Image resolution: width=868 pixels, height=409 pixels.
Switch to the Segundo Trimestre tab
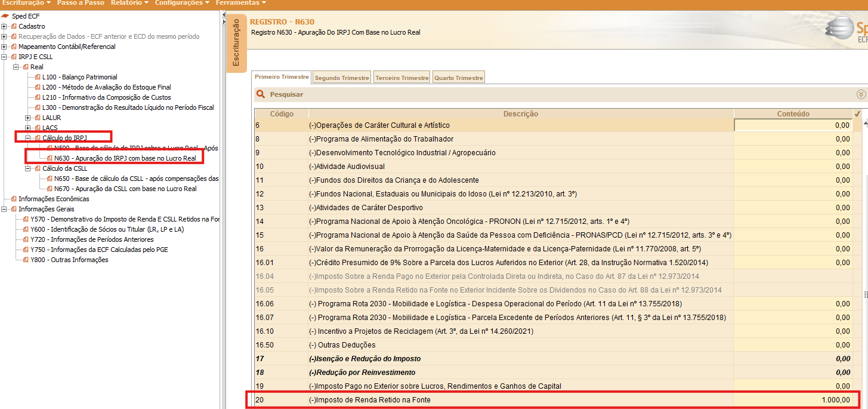[x=342, y=78]
